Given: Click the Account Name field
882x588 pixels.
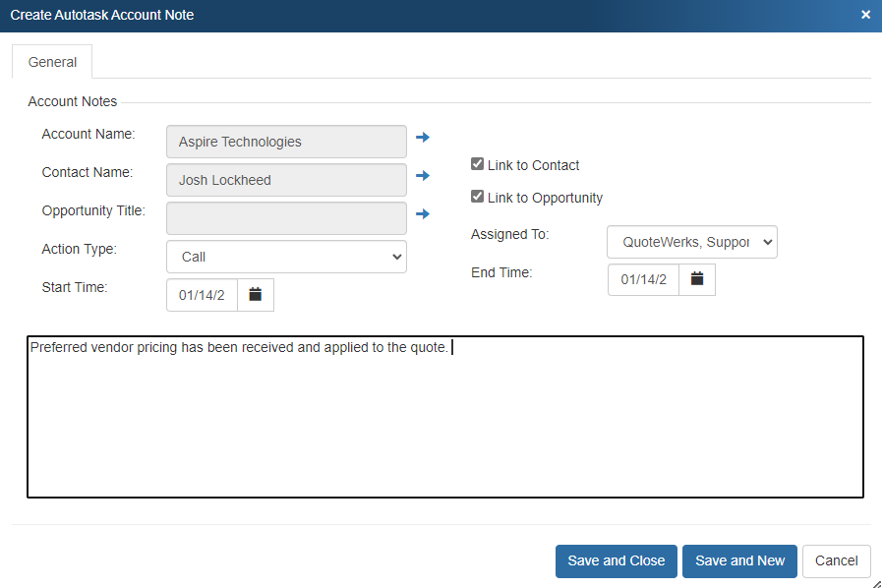Looking at the screenshot, I should click(286, 142).
